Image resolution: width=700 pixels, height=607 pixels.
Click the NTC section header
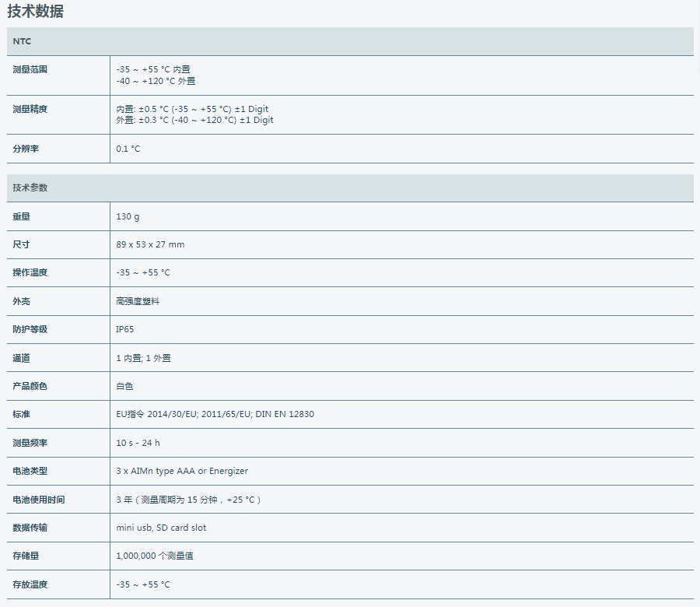22,41
